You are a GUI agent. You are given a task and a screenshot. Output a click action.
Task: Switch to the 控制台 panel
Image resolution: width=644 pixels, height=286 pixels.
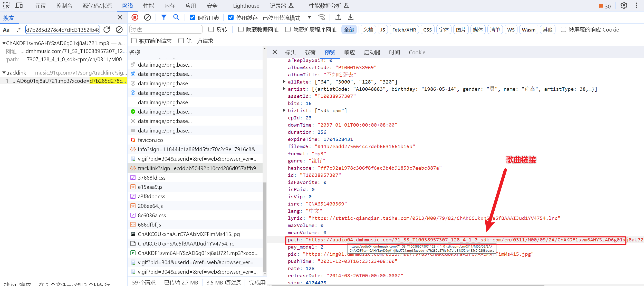click(64, 5)
